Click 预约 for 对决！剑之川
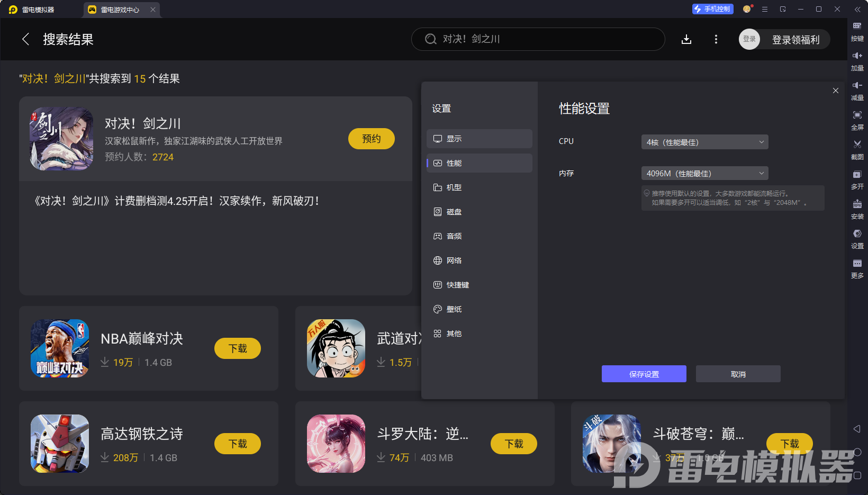The height and width of the screenshot is (495, 868). (x=372, y=139)
